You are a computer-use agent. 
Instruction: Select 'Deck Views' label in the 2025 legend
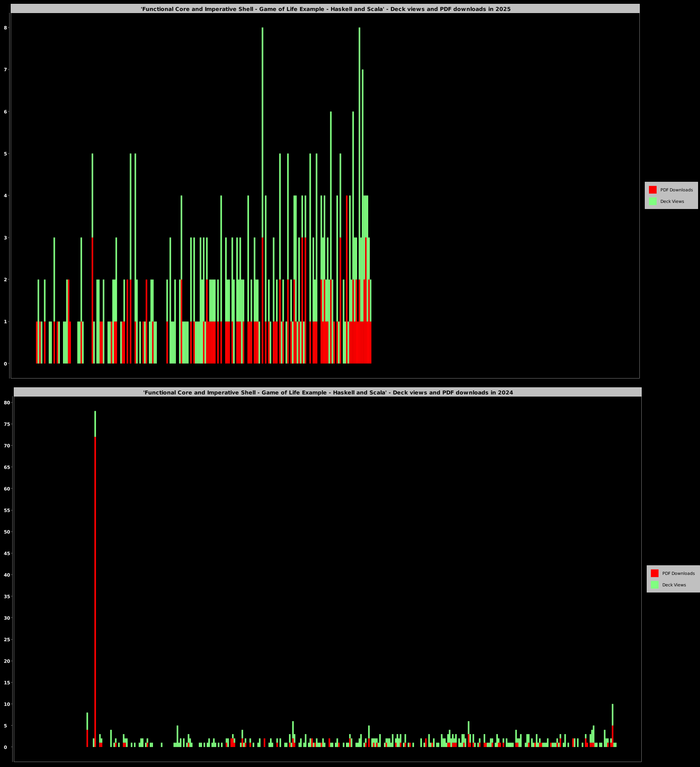click(672, 201)
